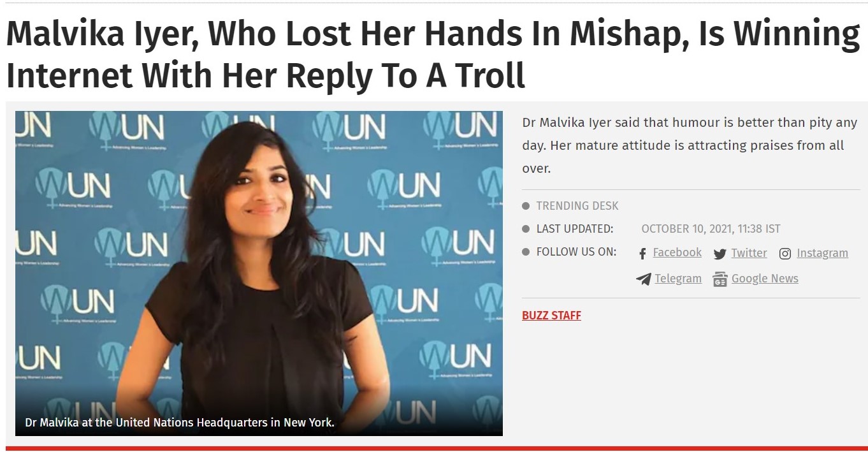Click the Telegram paper plane icon

click(x=644, y=279)
